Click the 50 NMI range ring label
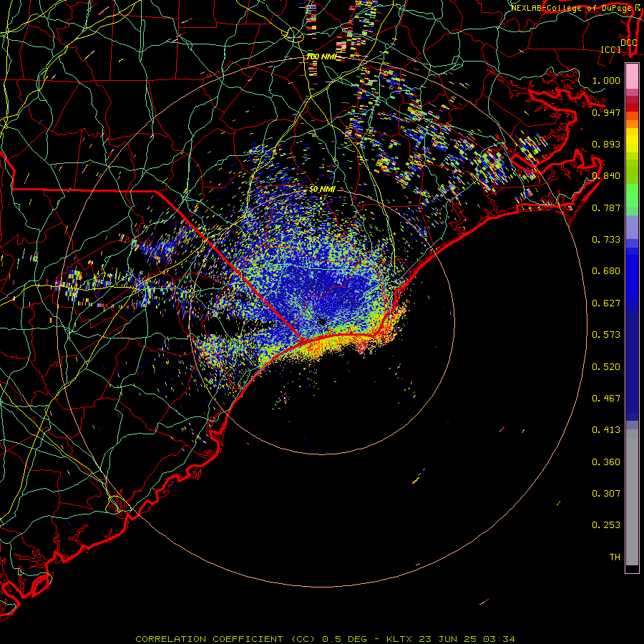 (322, 190)
